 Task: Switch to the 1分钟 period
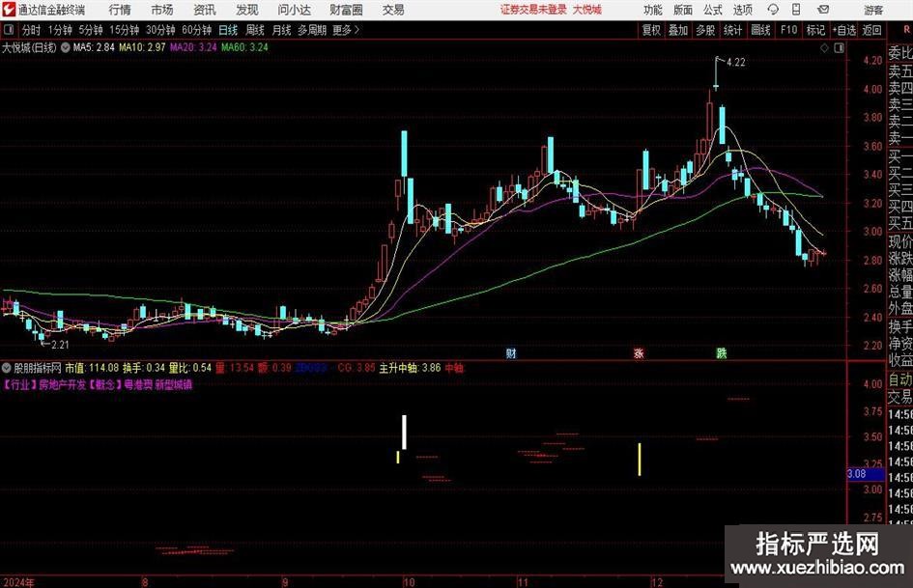coord(60,30)
